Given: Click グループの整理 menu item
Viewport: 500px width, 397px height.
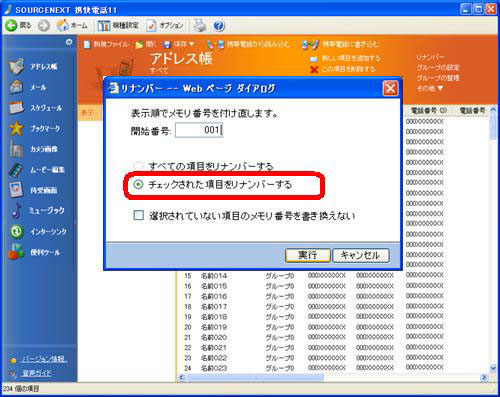Looking at the screenshot, I should pos(438,78).
